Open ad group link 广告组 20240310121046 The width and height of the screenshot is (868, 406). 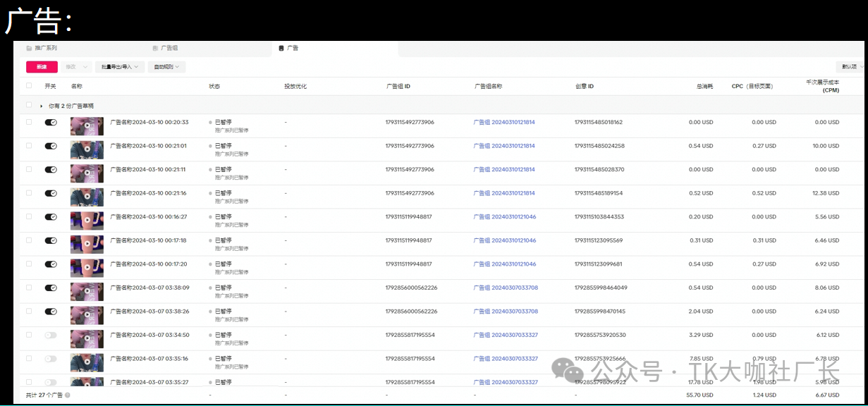click(504, 216)
